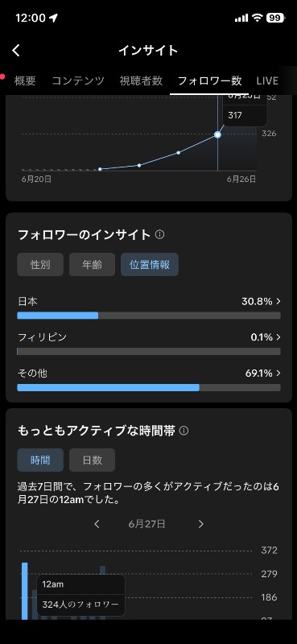Select highlighted data point on follower chart

click(217, 134)
